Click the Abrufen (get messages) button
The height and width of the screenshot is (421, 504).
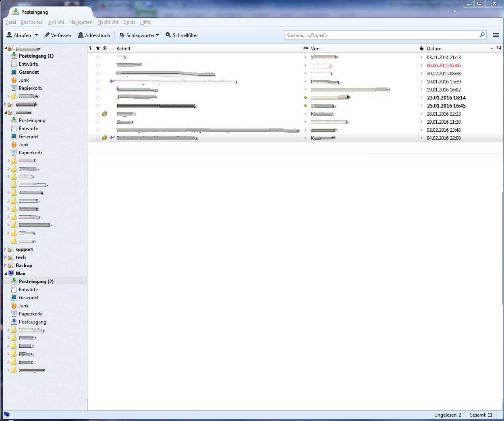coord(19,35)
